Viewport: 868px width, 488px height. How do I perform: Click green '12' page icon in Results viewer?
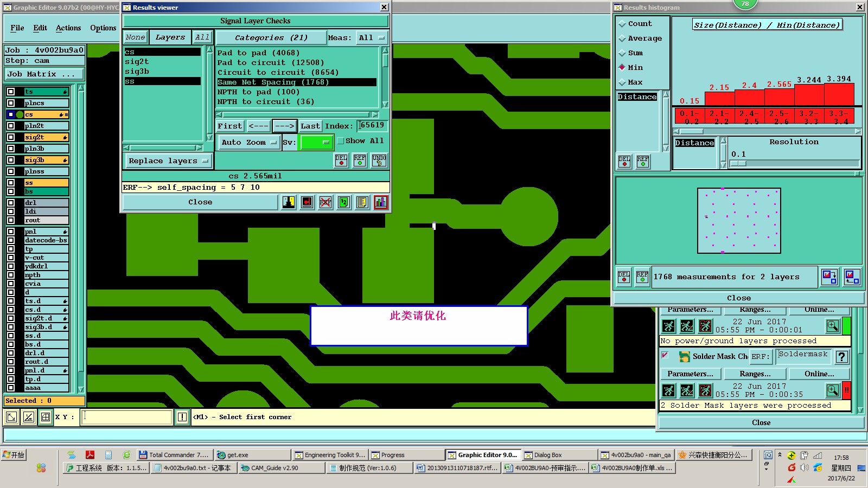pyautogui.click(x=344, y=202)
